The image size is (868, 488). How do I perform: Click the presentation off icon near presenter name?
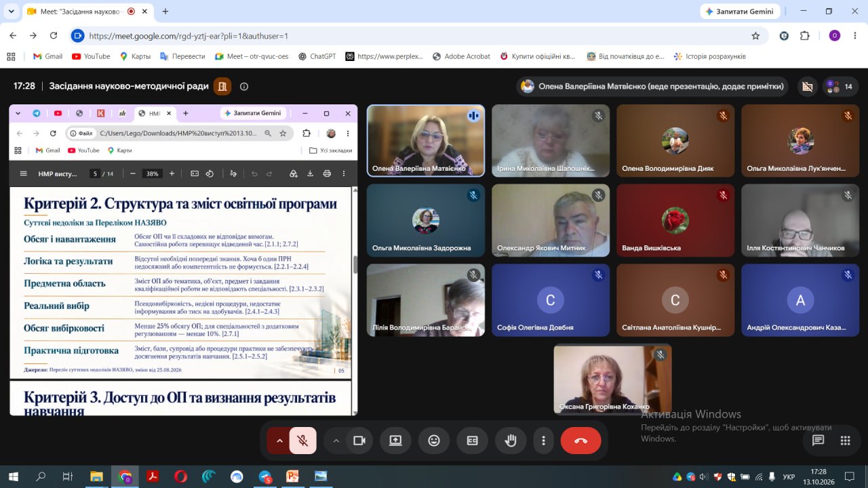[807, 86]
